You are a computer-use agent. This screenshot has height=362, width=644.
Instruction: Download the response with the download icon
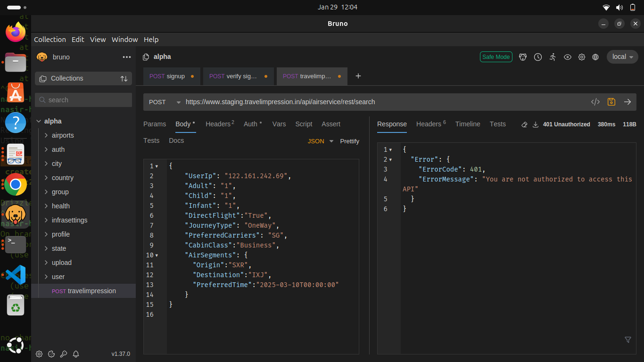(x=536, y=124)
